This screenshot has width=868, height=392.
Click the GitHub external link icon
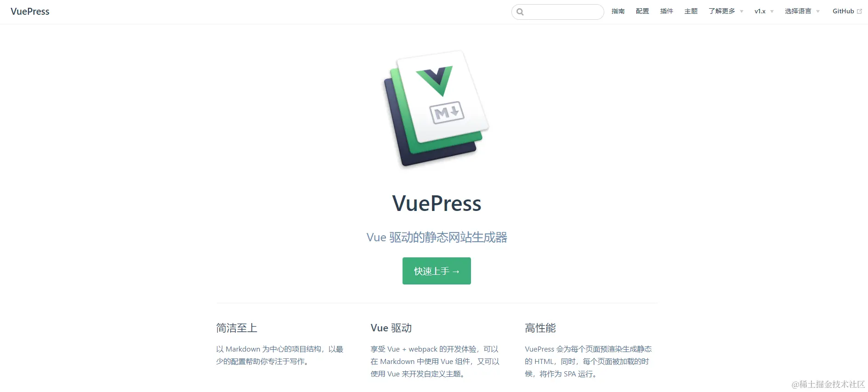pyautogui.click(x=859, y=11)
